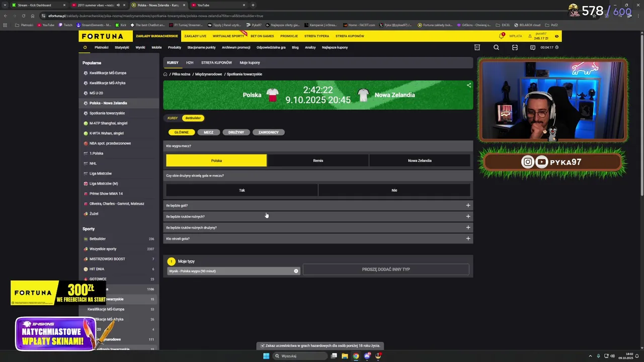Click the Windows Start button
The height and width of the screenshot is (362, 644).
(266, 356)
